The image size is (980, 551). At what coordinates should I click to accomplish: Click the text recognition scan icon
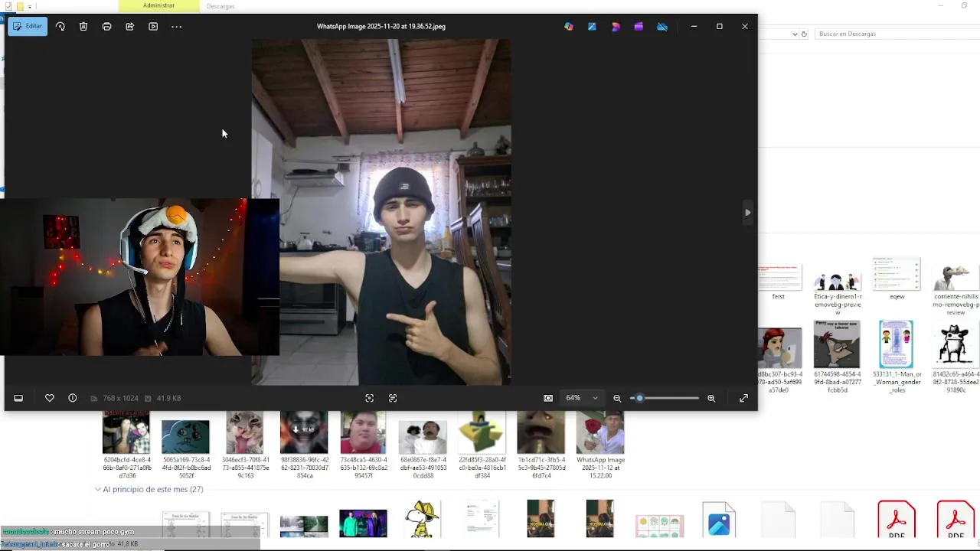pyautogui.click(x=393, y=398)
